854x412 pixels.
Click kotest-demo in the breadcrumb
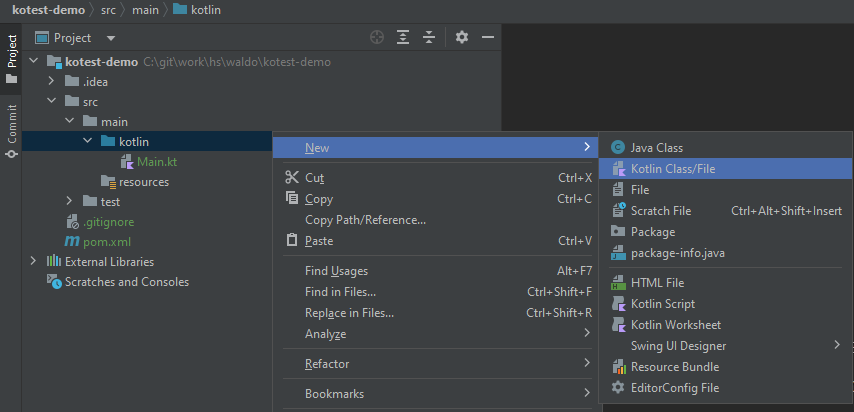[x=48, y=10]
